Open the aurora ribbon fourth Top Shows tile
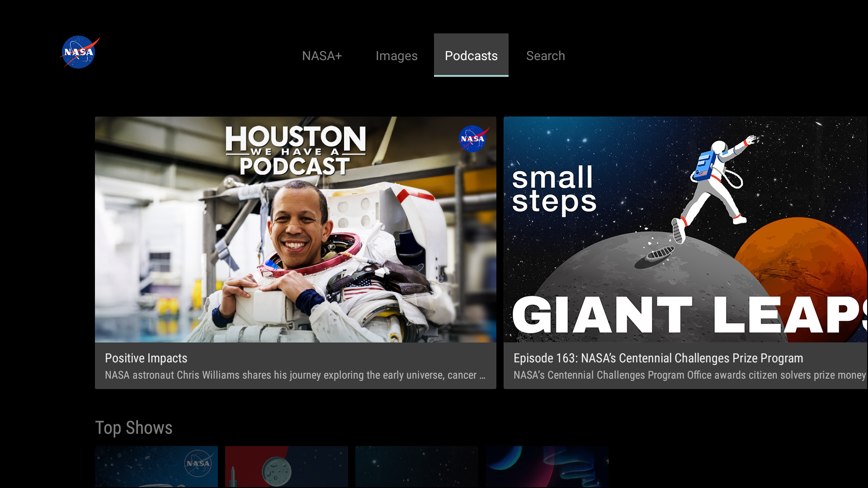Image resolution: width=868 pixels, height=488 pixels. coord(547,467)
